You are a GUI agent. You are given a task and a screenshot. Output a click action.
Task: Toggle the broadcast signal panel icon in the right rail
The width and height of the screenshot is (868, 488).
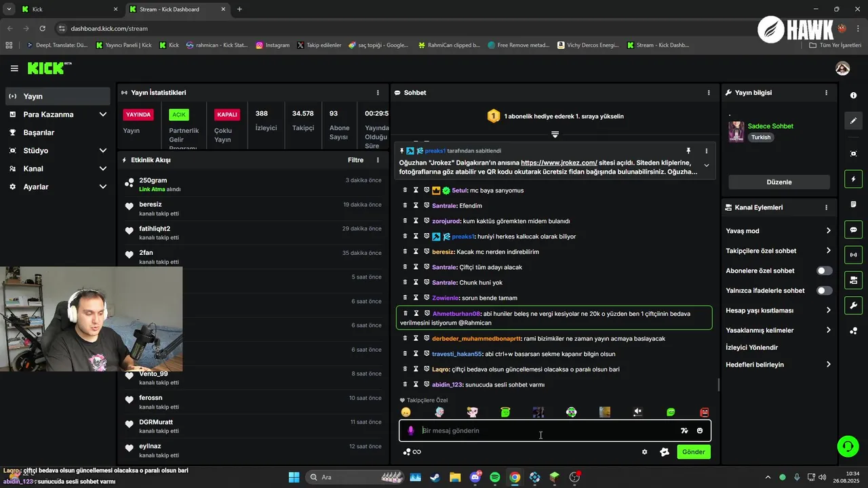pyautogui.click(x=853, y=255)
